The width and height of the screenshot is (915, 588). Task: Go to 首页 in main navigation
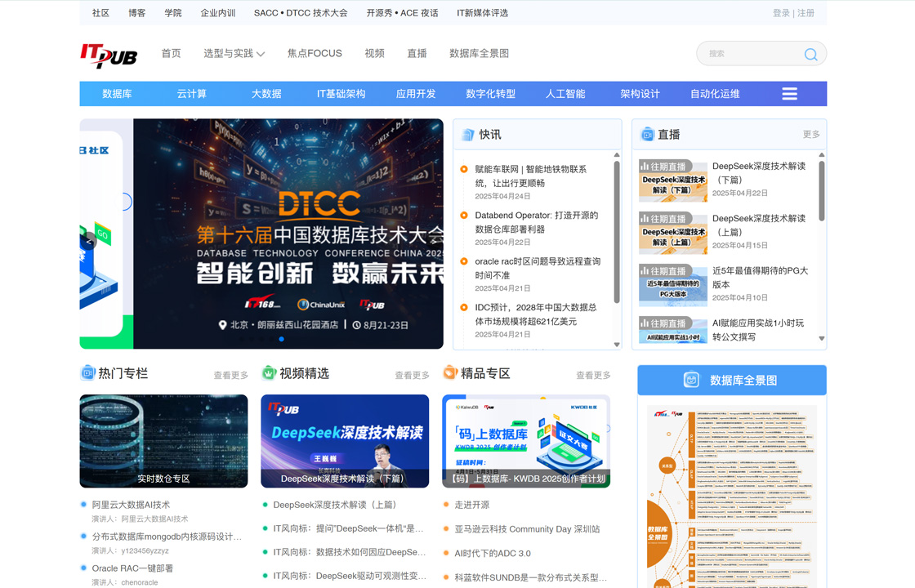pyautogui.click(x=171, y=54)
